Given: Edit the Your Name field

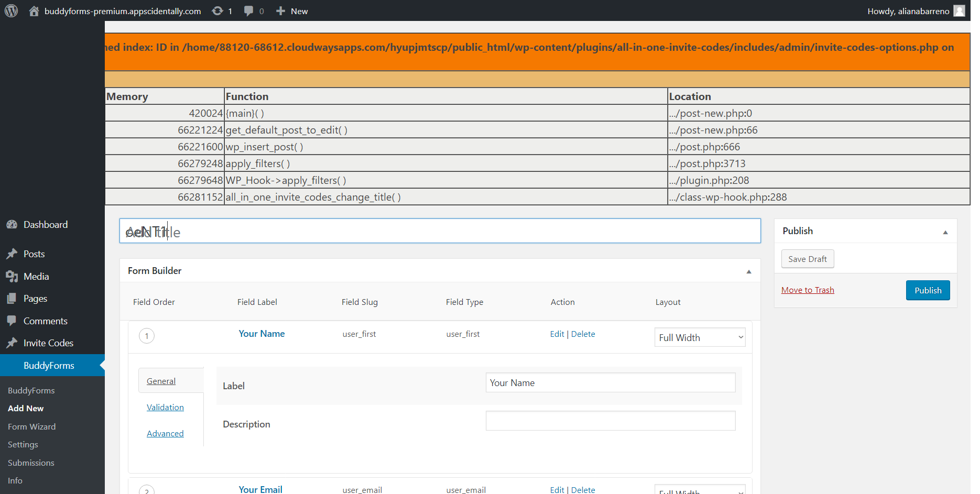Looking at the screenshot, I should click(x=557, y=334).
